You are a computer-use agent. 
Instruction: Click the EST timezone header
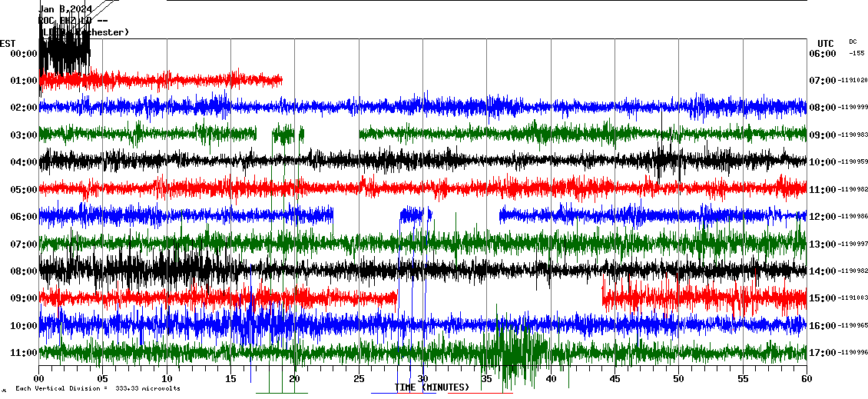click(x=8, y=43)
